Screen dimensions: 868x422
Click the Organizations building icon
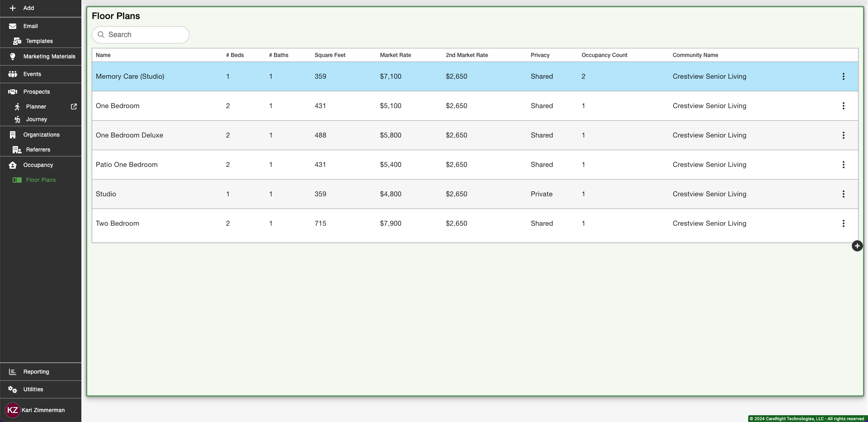[13, 135]
